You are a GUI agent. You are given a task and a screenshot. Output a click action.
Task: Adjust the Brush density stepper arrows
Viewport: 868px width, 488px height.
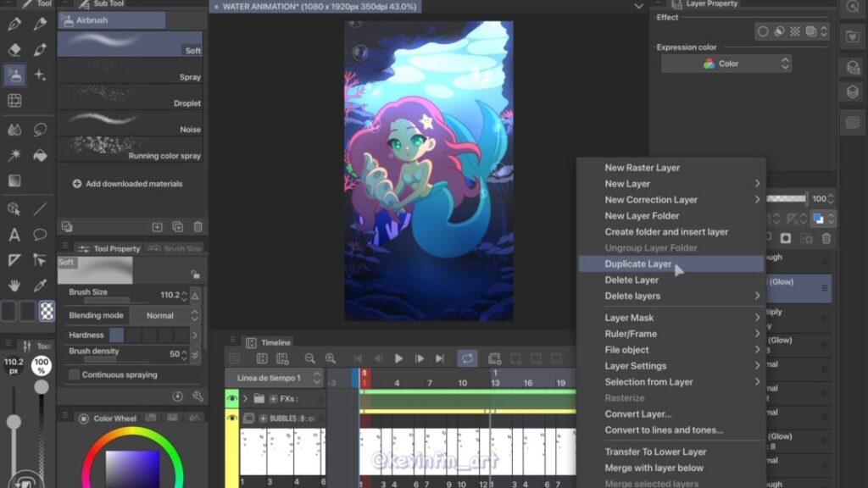[184, 355]
